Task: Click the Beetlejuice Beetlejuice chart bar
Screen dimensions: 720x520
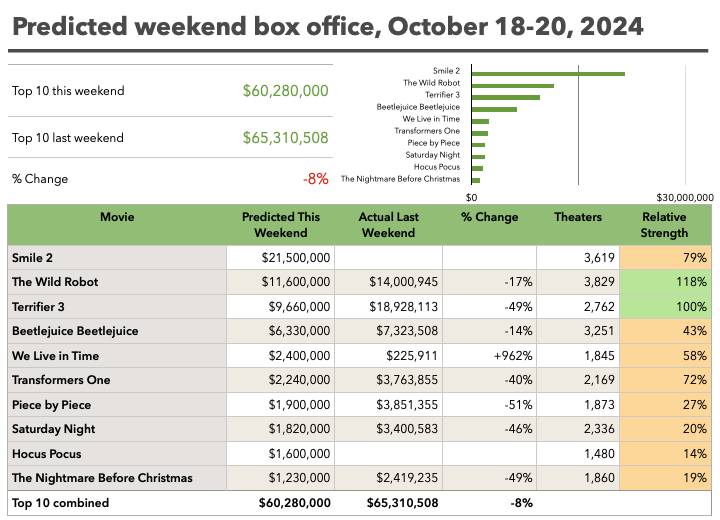Action: (494, 109)
